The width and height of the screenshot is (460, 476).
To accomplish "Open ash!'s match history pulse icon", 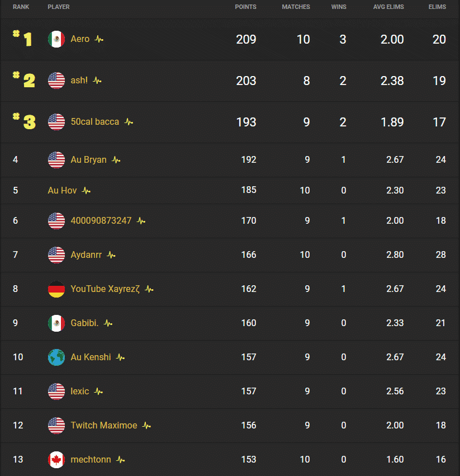I will point(97,80).
